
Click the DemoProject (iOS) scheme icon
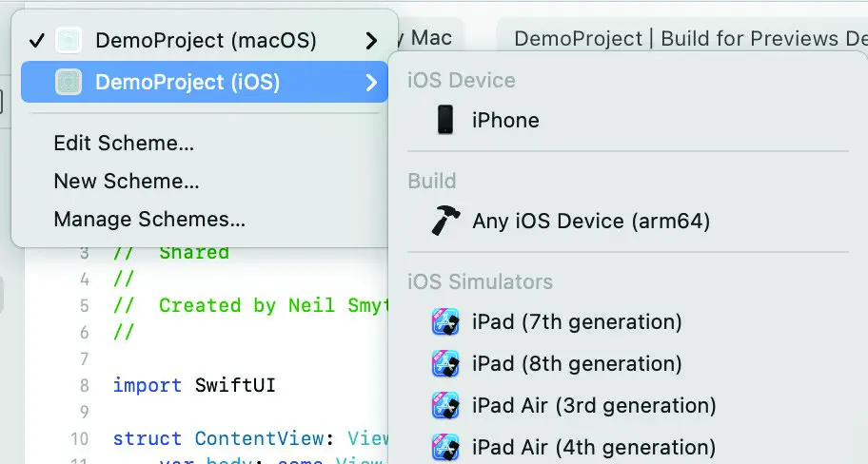tap(69, 82)
